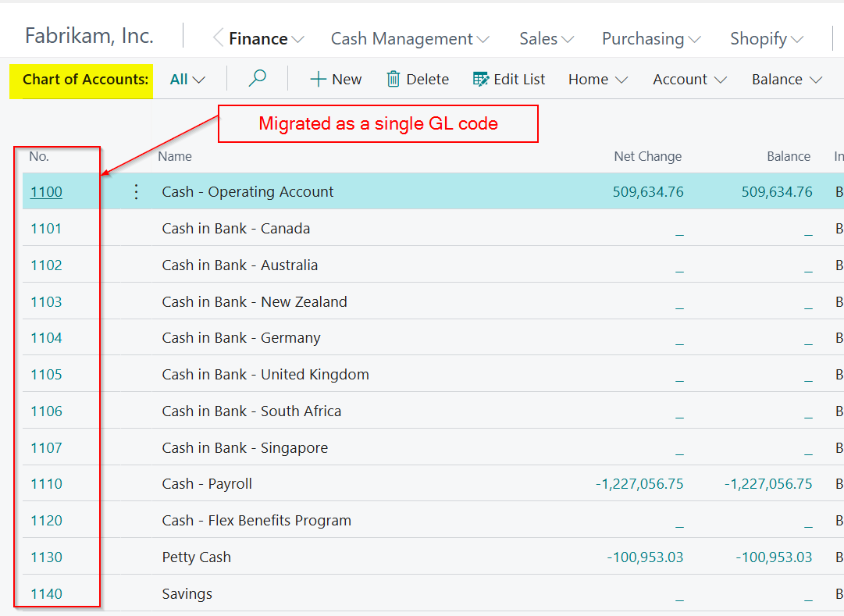Screen dimensions: 844x616
Task: Sort by the Name column header
Action: (175, 156)
